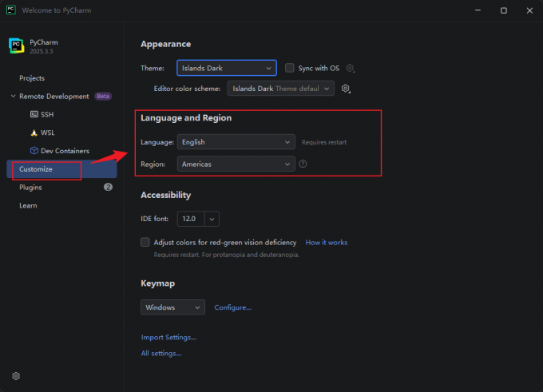
Task: Click the Dev Containers cube icon
Action: pyautogui.click(x=34, y=151)
